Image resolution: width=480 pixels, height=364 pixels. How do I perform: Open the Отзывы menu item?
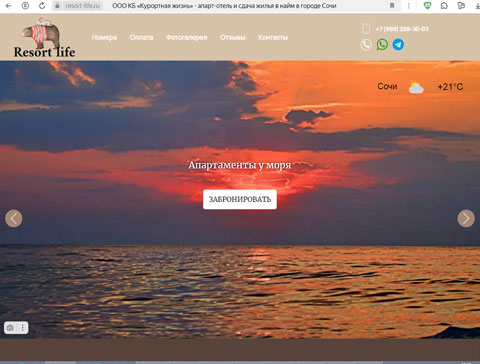tap(232, 37)
